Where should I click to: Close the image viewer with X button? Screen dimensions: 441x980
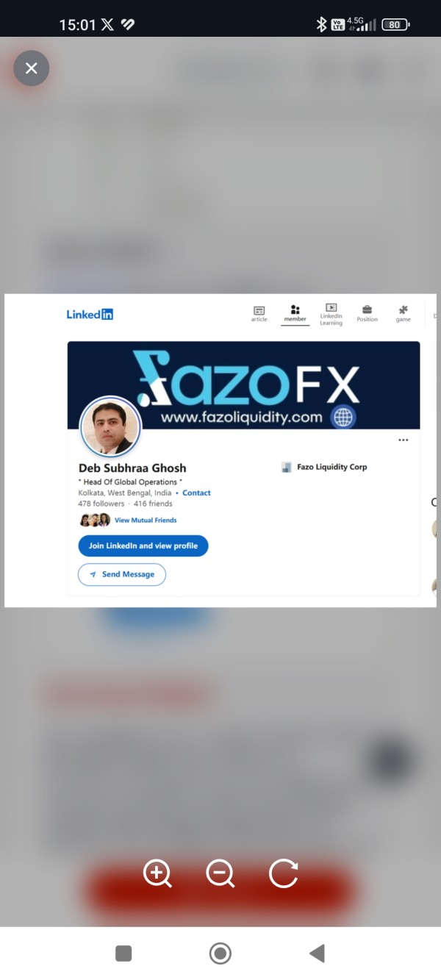pos(31,68)
